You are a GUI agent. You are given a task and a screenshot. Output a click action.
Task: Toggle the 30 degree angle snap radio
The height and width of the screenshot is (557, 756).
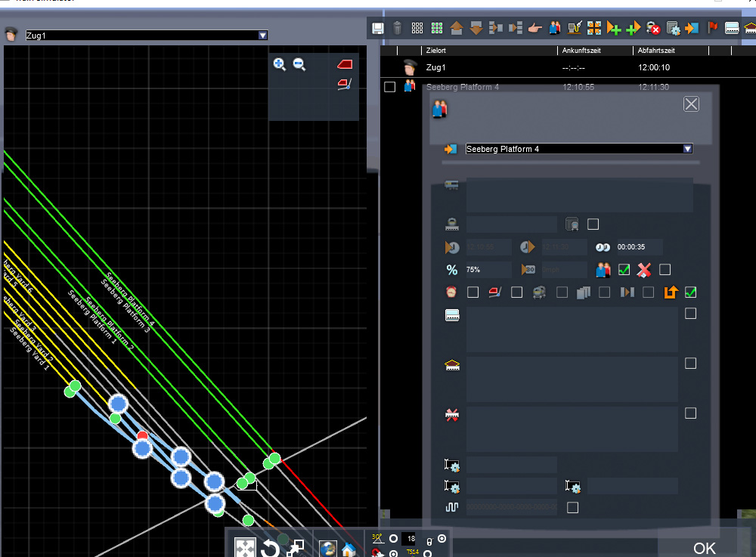[393, 539]
